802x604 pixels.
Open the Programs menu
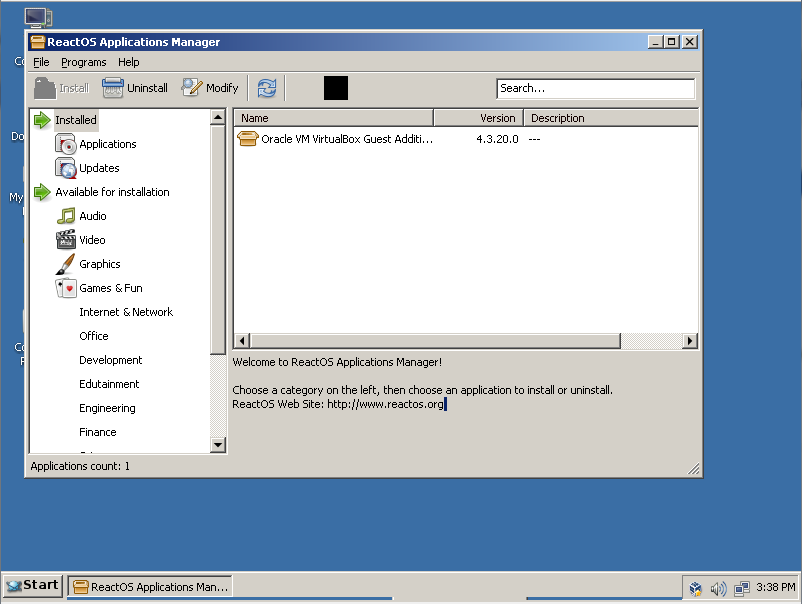pos(84,62)
